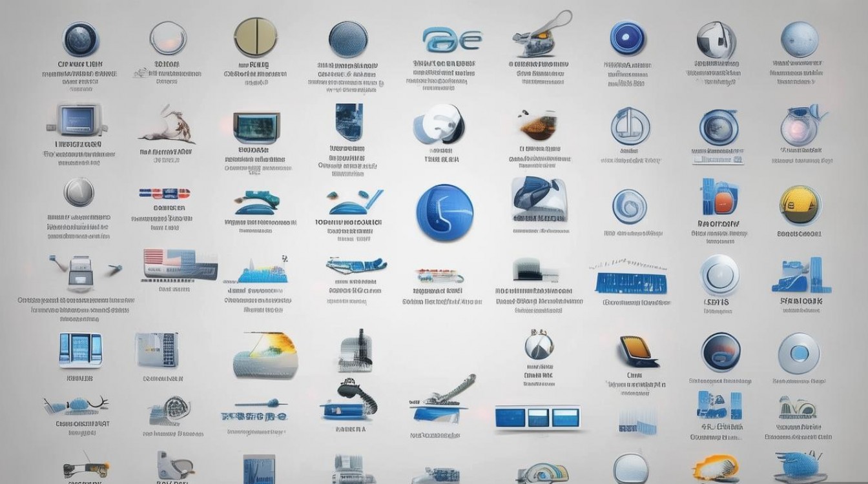This screenshot has width=868, height=484.
Task: Open the dark blue mesh sphere icon
Action: (x=348, y=39)
